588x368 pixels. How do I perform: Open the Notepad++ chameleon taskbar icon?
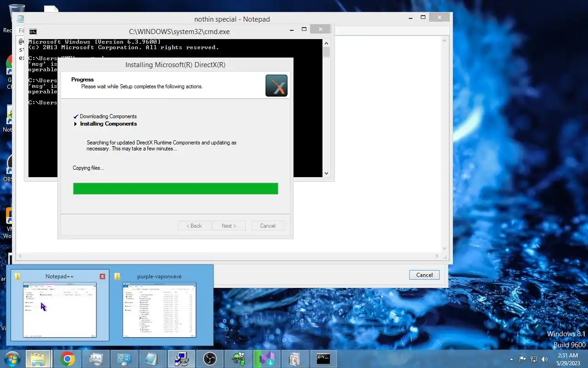[x=238, y=359]
